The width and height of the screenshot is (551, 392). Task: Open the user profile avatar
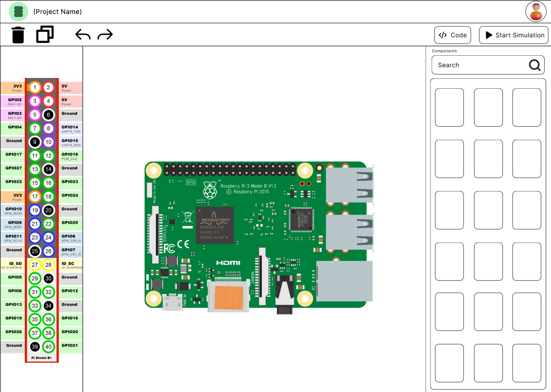(x=536, y=12)
